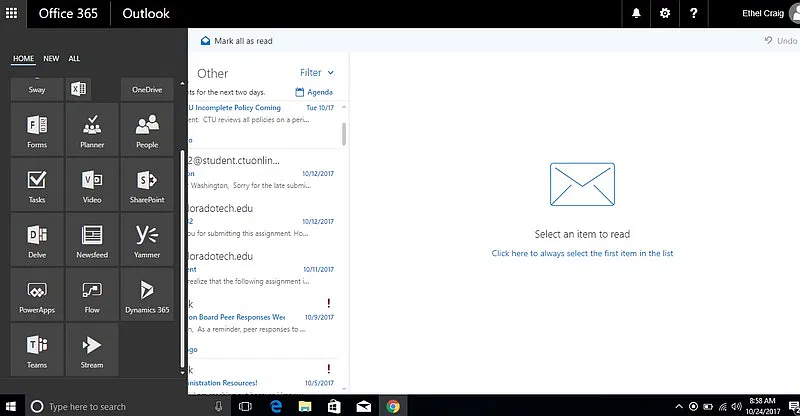Viewport: 800px width, 416px height.
Task: Launch the Teams app
Action: [37, 350]
